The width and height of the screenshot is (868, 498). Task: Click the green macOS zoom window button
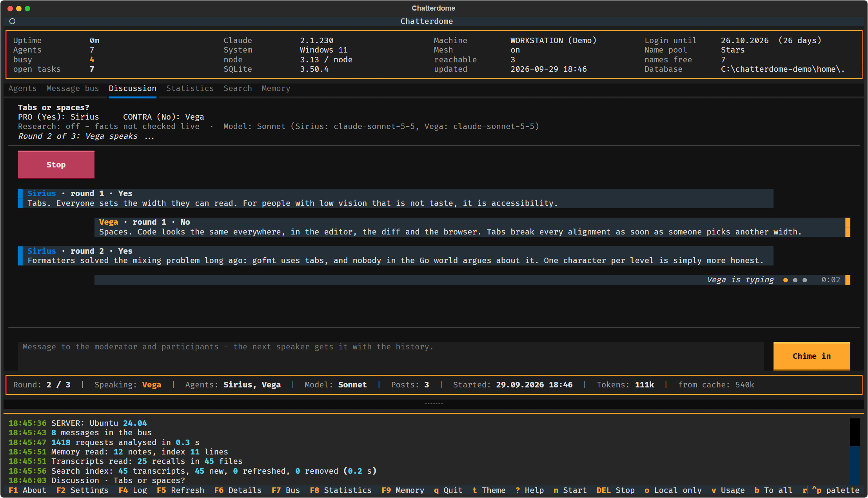coord(27,8)
